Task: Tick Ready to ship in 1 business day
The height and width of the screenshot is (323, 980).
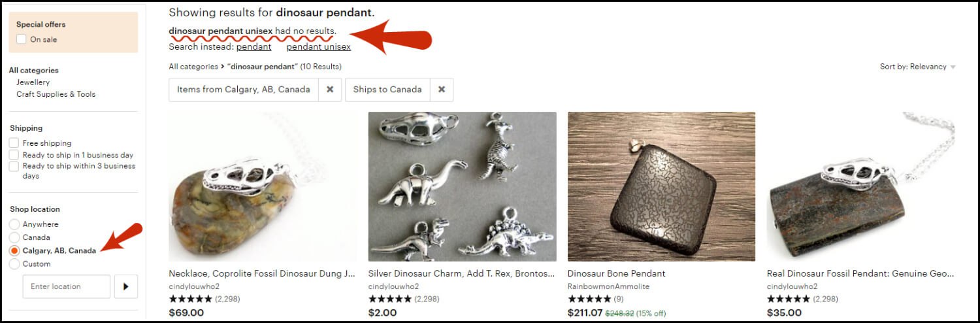Action: pos(14,155)
